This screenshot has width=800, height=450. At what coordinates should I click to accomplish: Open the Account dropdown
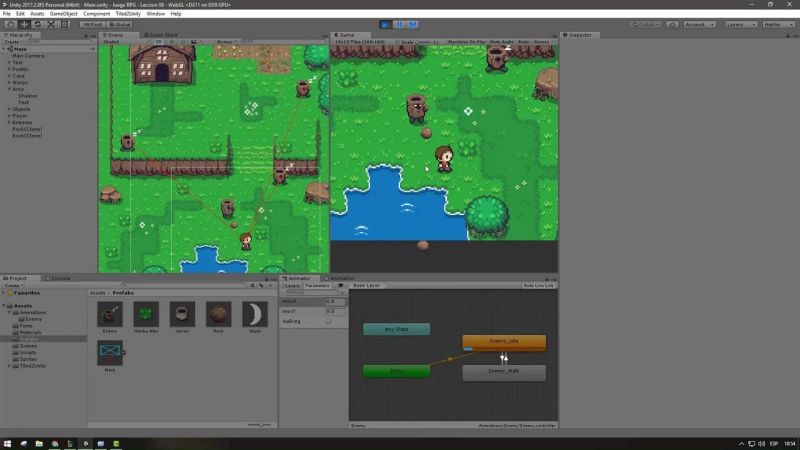point(699,24)
